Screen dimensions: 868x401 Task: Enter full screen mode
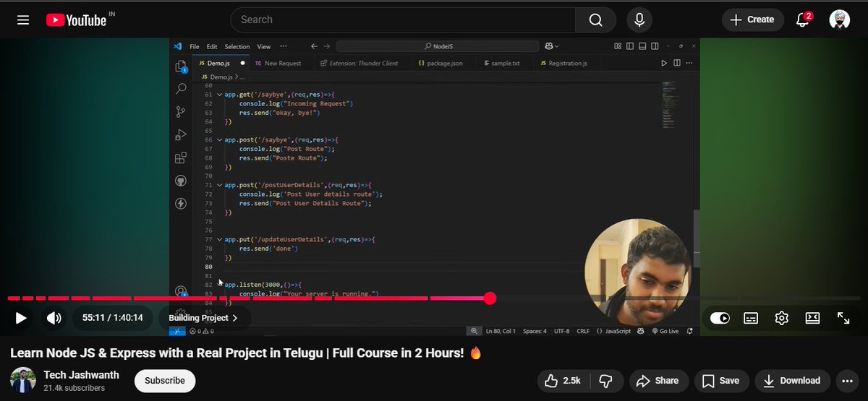843,318
